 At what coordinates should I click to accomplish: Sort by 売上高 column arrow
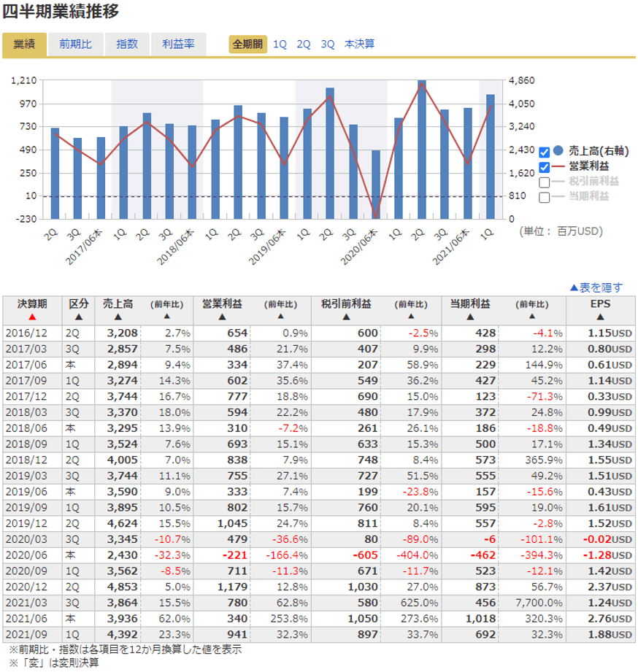(x=118, y=317)
